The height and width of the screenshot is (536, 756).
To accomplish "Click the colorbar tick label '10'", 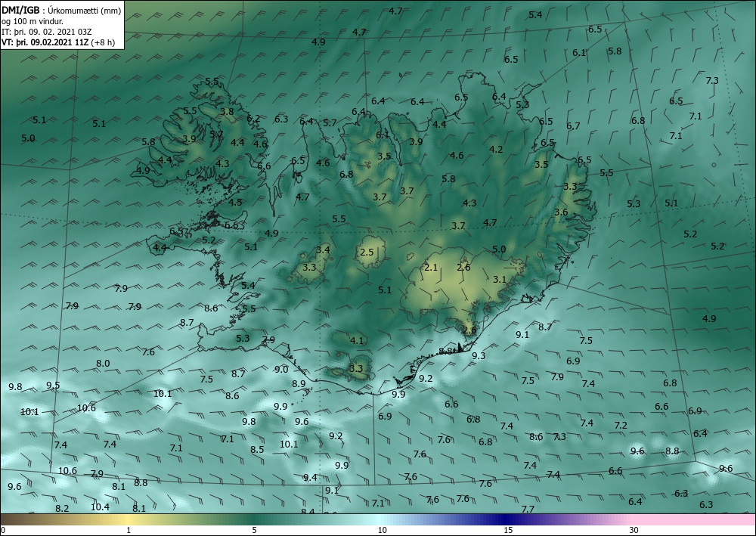I will coord(383,531).
